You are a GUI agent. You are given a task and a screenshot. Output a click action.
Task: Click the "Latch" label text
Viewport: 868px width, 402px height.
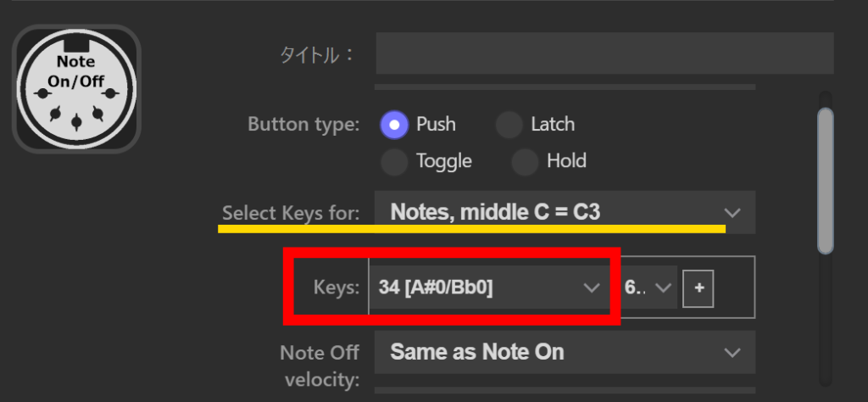point(553,125)
